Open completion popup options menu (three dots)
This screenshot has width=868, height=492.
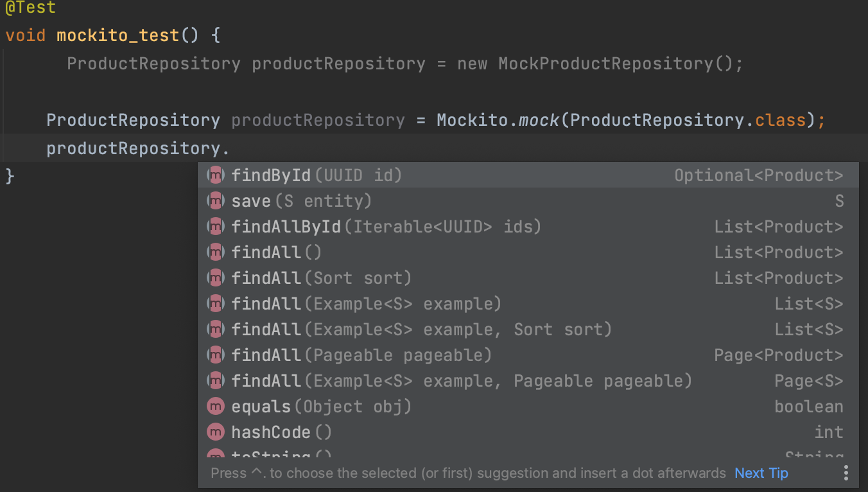pos(846,473)
